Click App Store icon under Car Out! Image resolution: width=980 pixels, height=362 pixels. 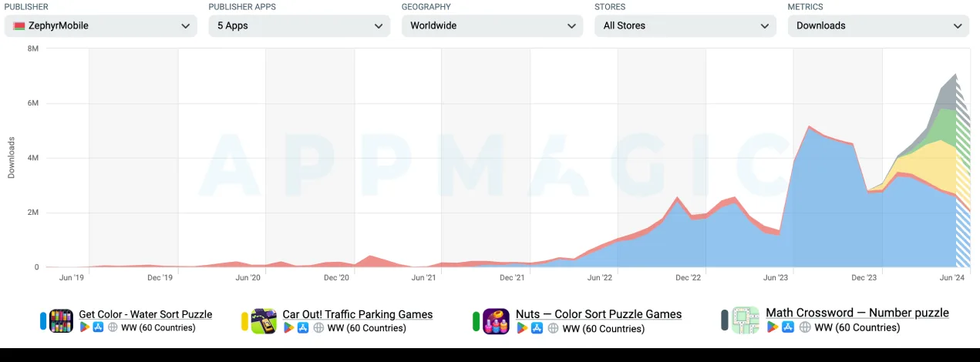[x=303, y=328]
